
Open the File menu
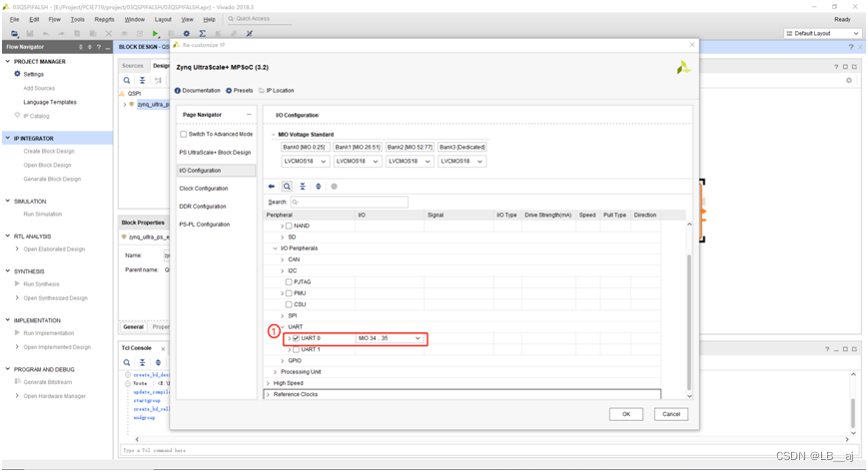coord(14,19)
